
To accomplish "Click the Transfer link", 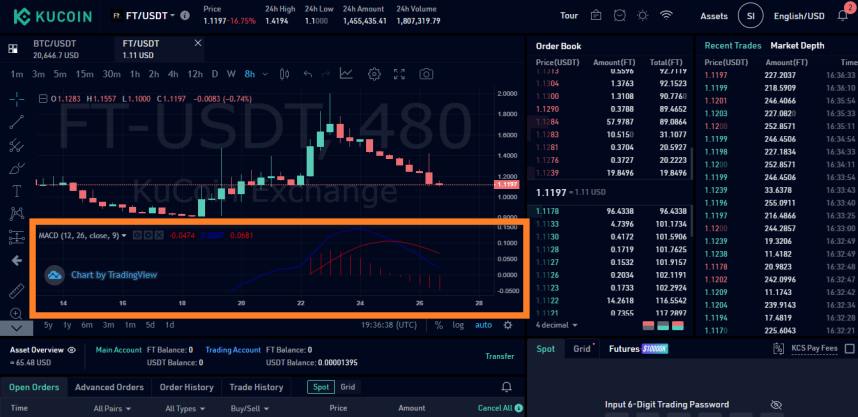I will (x=500, y=356).
